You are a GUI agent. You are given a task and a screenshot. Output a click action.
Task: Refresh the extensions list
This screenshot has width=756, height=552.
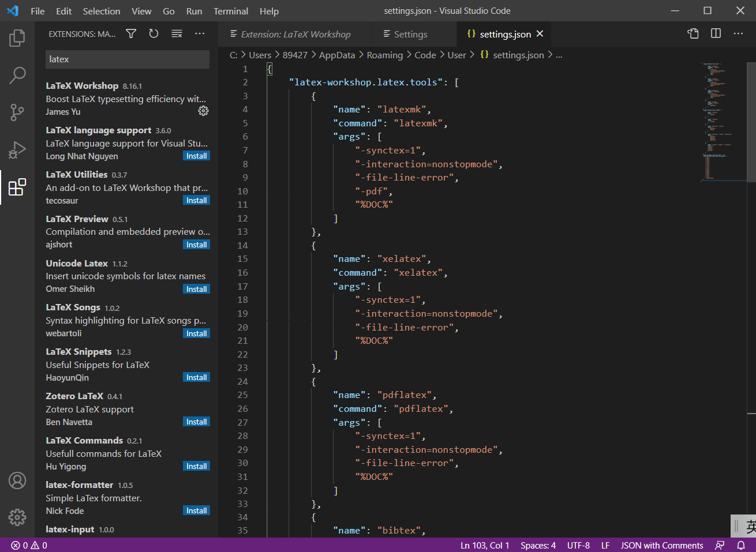click(154, 34)
